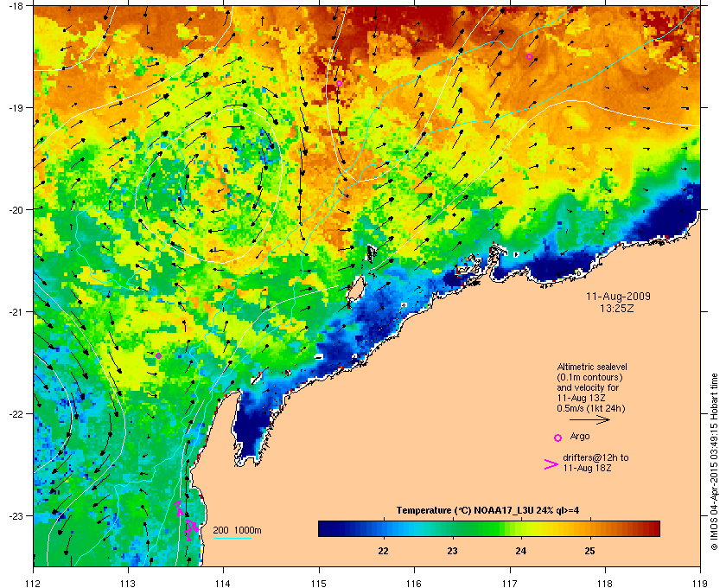
Task: Click longitude axis label 116
Action: pyautogui.click(x=414, y=583)
